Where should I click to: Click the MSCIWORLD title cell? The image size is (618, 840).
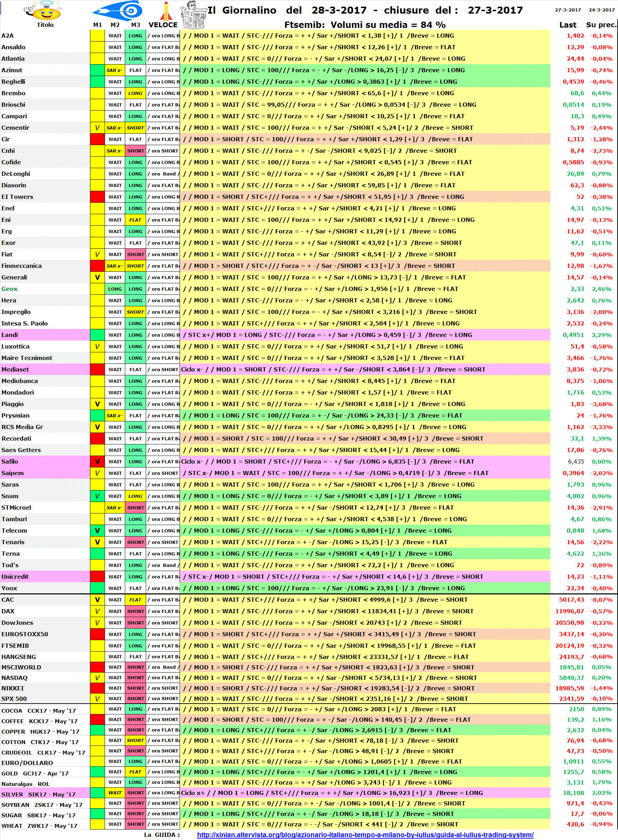point(45,667)
